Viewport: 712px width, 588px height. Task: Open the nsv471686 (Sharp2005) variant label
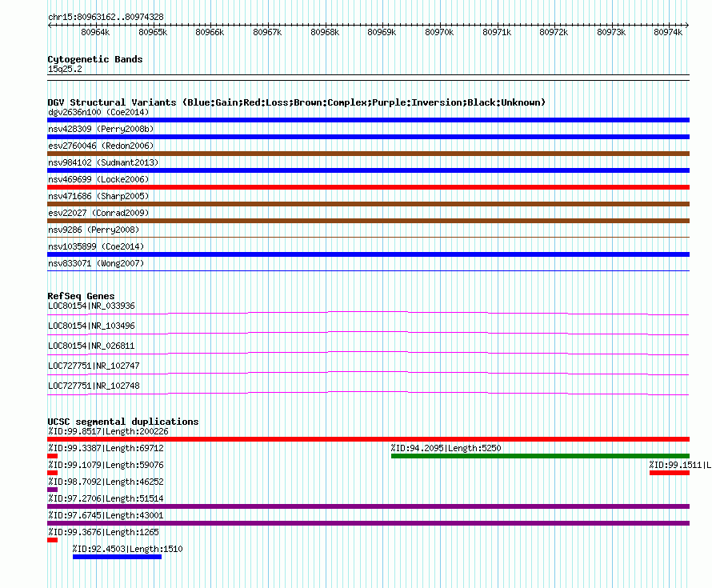(x=98, y=196)
